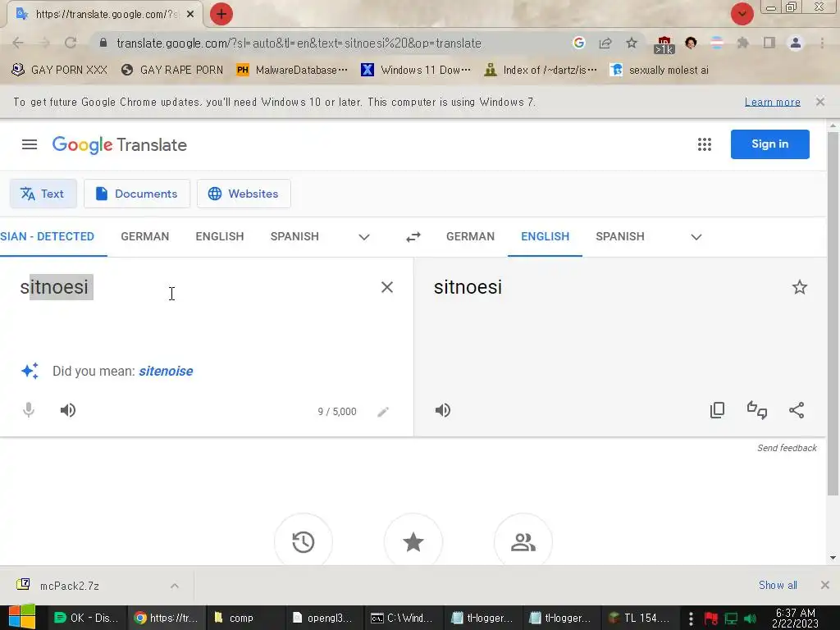This screenshot has width=840, height=630.
Task: Share this page from address bar
Action: point(605,43)
